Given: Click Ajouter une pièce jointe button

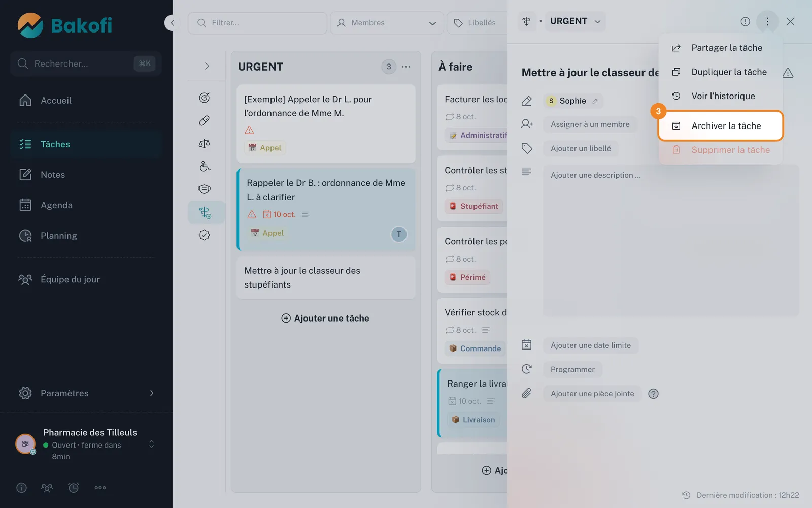Looking at the screenshot, I should (x=592, y=394).
